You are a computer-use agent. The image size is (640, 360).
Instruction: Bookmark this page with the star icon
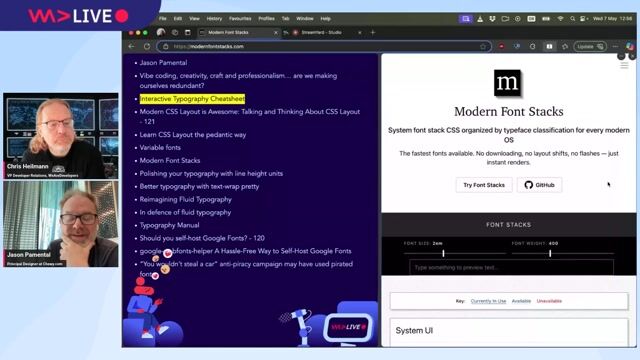(x=483, y=47)
